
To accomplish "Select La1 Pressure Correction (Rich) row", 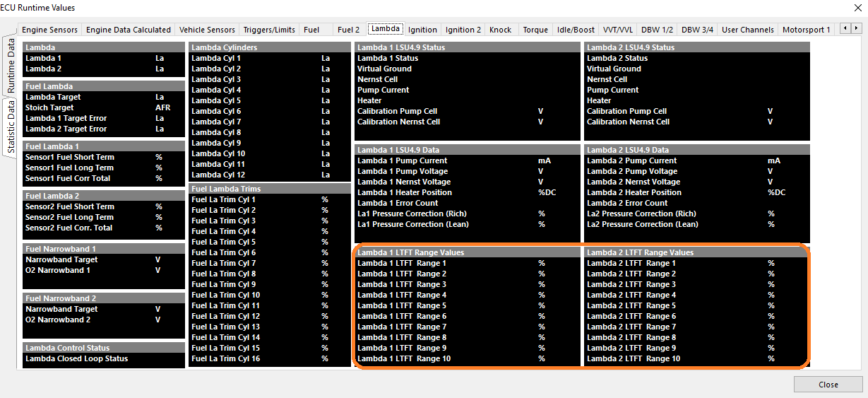I will pyautogui.click(x=468, y=213).
